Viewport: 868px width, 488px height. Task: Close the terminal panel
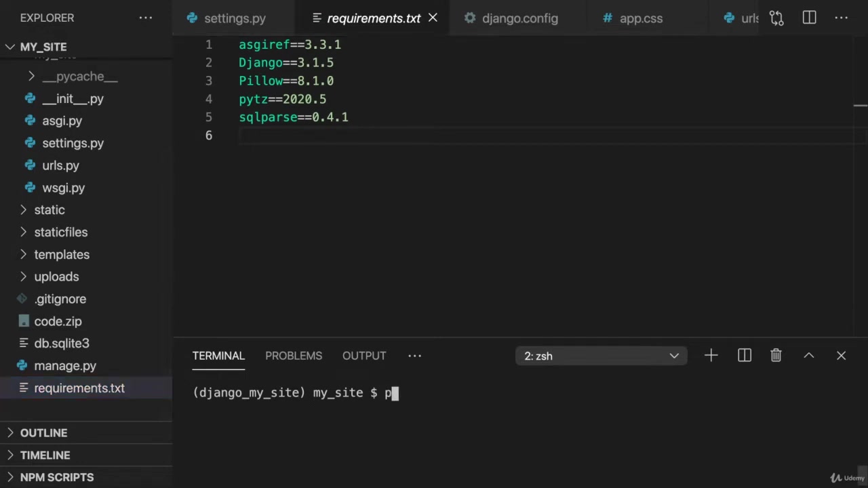pyautogui.click(x=841, y=356)
